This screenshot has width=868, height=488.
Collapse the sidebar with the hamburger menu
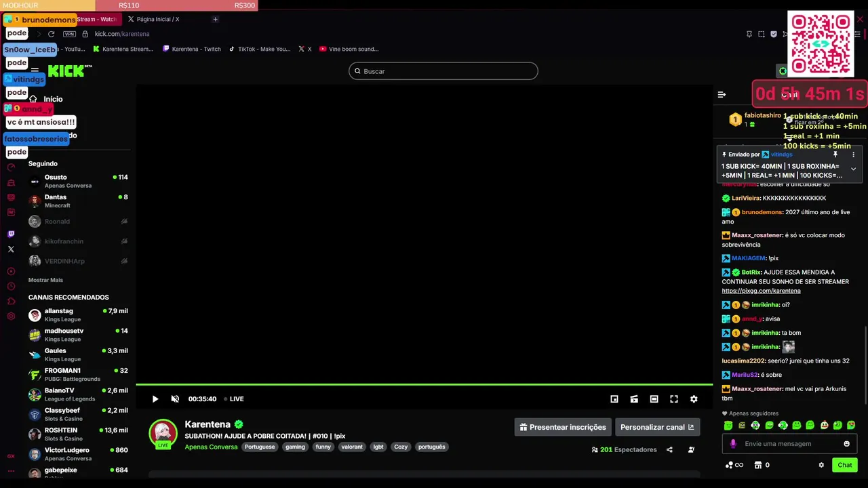[35, 70]
